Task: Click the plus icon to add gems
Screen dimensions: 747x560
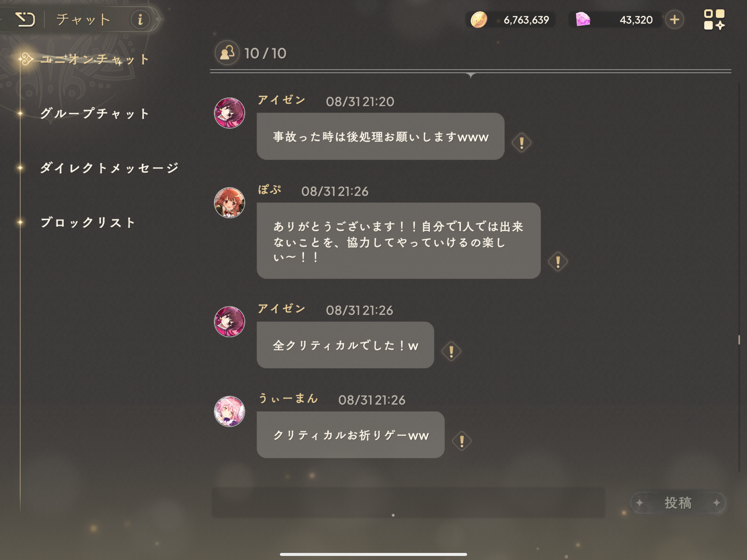Action: [x=675, y=20]
